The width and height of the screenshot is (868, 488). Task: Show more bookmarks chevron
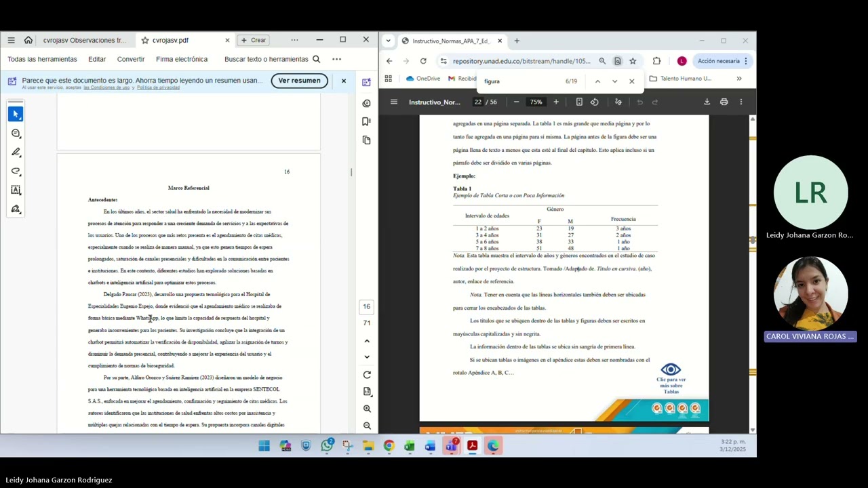(x=739, y=79)
